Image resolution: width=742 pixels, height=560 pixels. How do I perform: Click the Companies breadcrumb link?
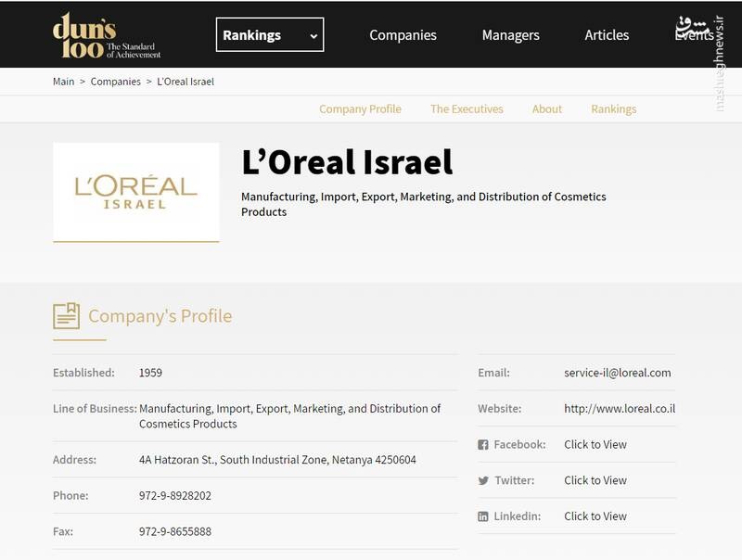click(115, 82)
